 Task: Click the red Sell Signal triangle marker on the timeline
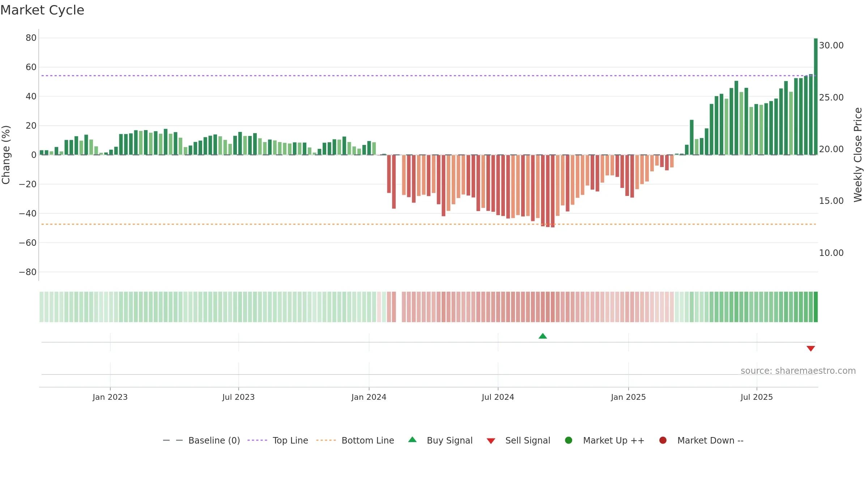click(x=810, y=348)
